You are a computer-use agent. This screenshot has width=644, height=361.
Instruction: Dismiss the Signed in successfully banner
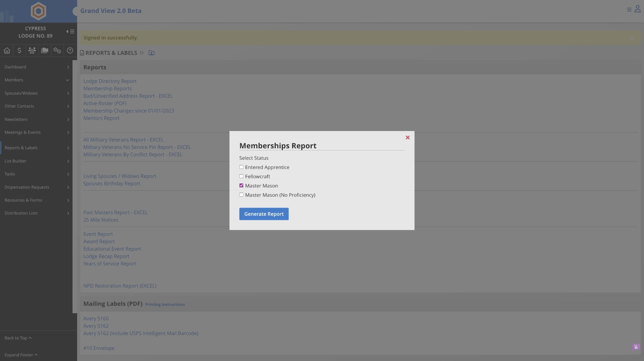click(x=632, y=38)
